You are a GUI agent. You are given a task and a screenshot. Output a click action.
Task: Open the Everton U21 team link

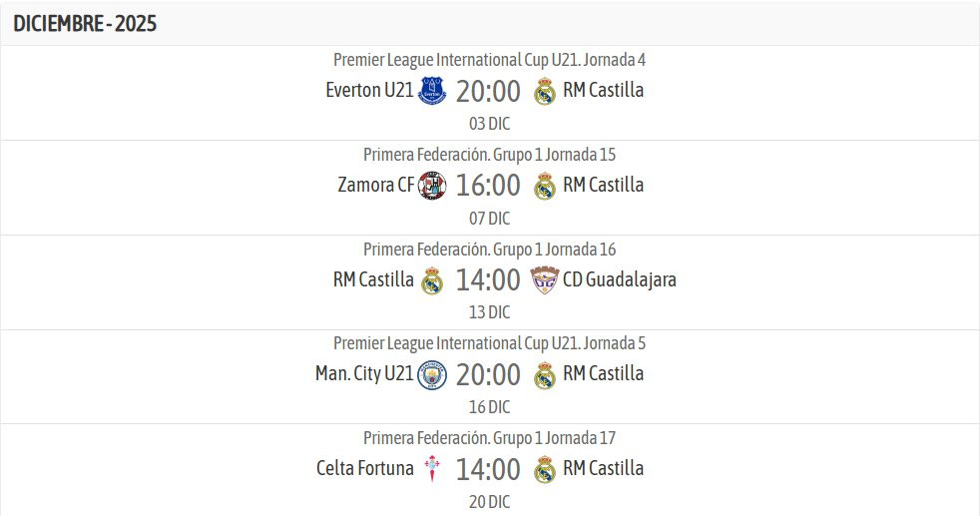[x=369, y=90]
